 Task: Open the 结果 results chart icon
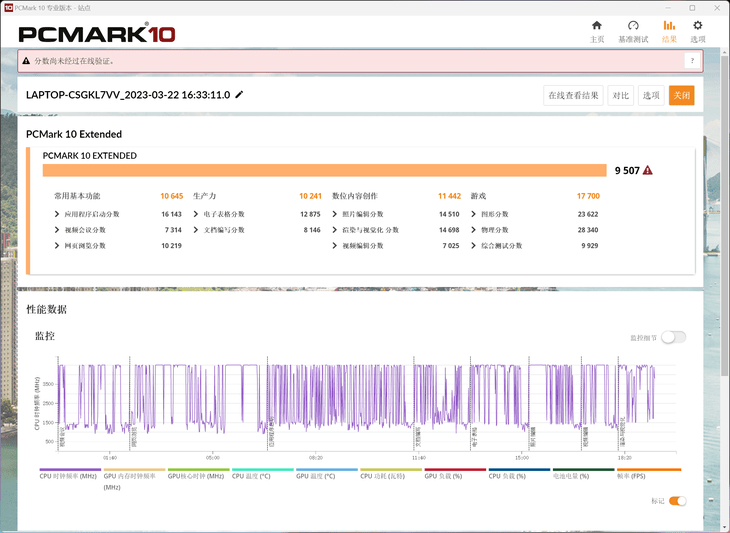click(669, 25)
